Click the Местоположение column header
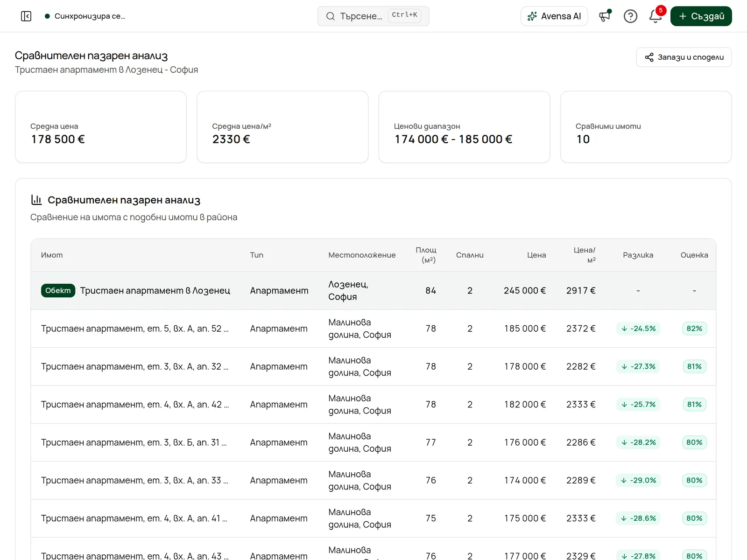The width and height of the screenshot is (747, 560). tap(362, 255)
